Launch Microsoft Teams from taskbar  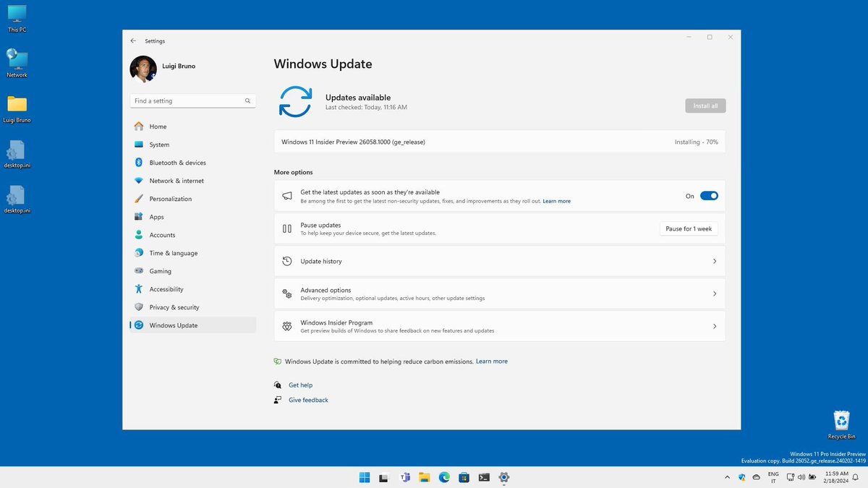coord(404,477)
